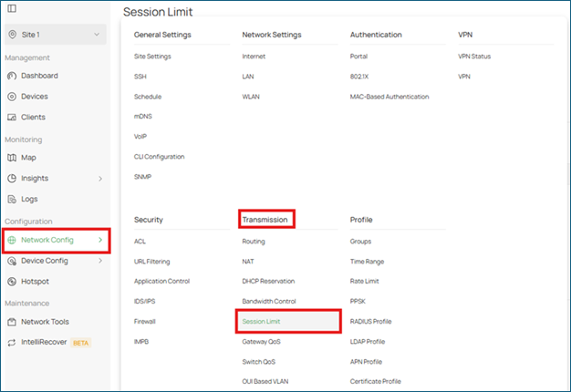571x392 pixels.
Task: Click the Network Config globe icon
Action: click(x=12, y=240)
